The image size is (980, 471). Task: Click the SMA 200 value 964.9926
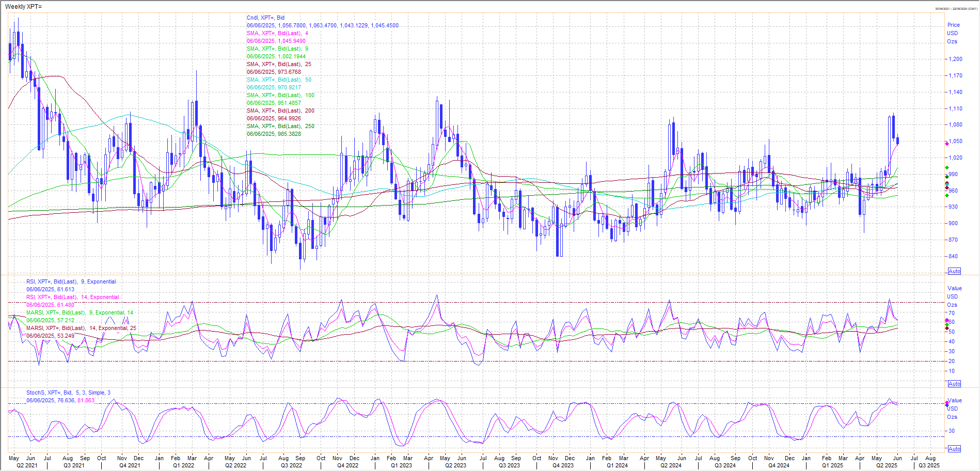(x=289, y=118)
